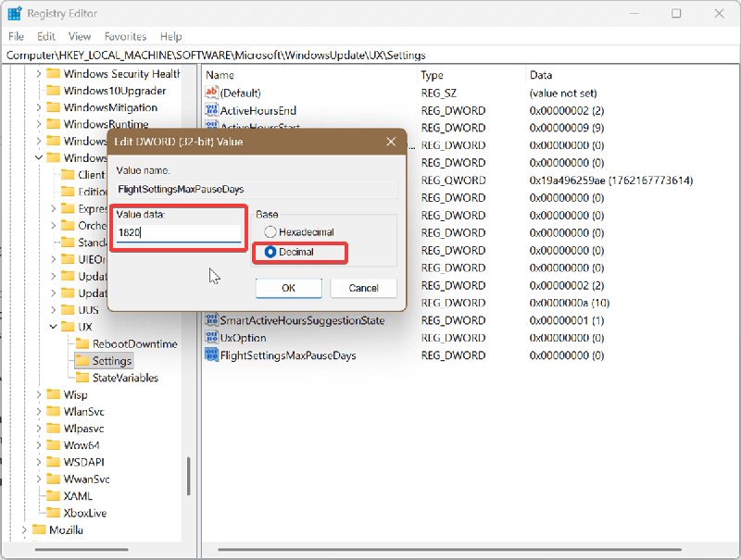The image size is (741, 560).
Task: Expand the WwanSvc key
Action: click(x=39, y=479)
